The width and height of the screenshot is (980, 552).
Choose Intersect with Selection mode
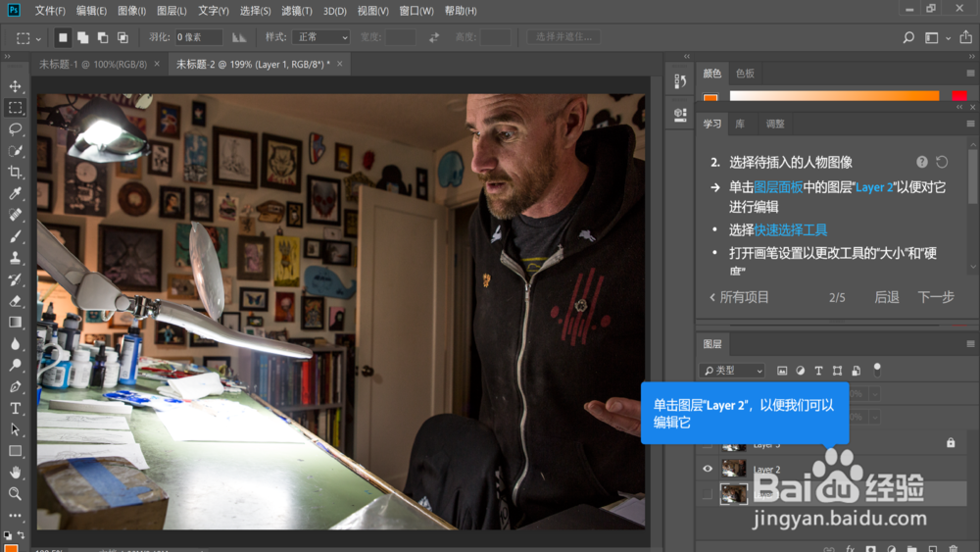(x=122, y=37)
